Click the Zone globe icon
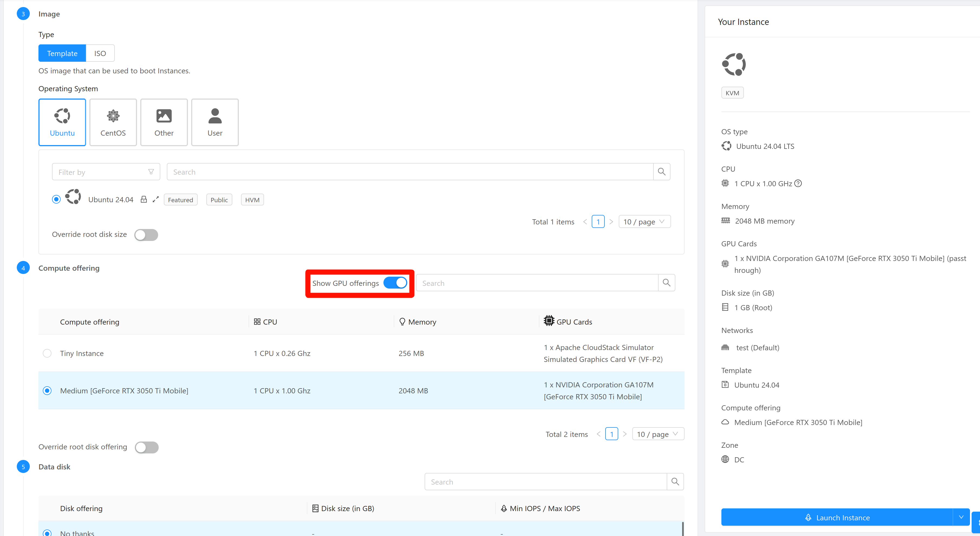The height and width of the screenshot is (536, 980). coord(725,459)
